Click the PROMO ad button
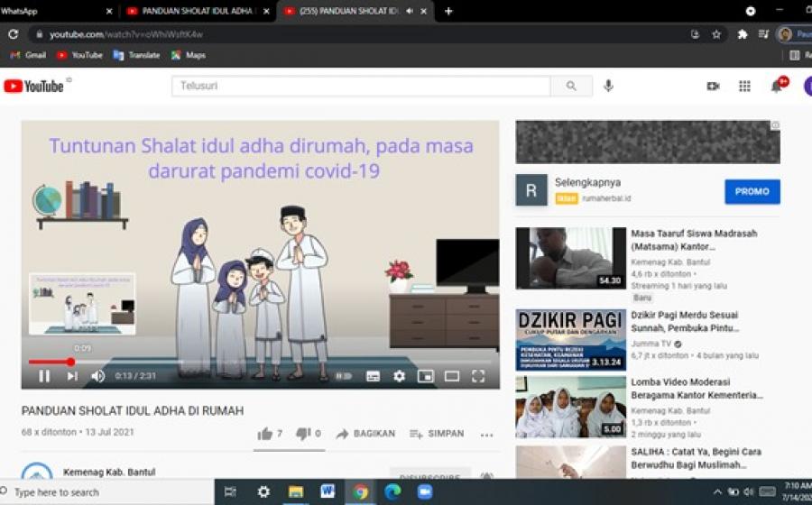 (752, 191)
